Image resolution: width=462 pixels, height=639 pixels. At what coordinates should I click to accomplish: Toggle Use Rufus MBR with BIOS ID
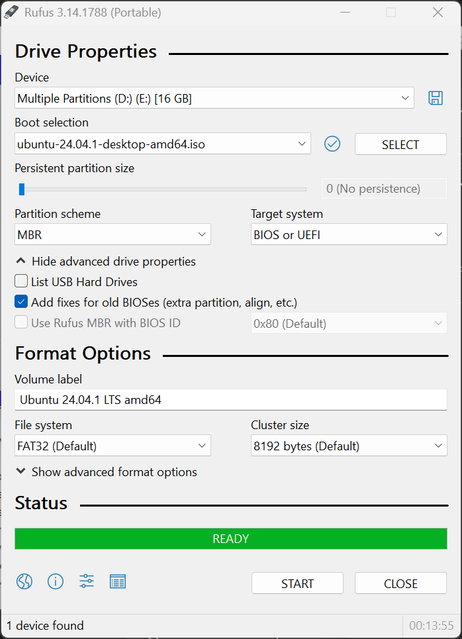pyautogui.click(x=21, y=322)
